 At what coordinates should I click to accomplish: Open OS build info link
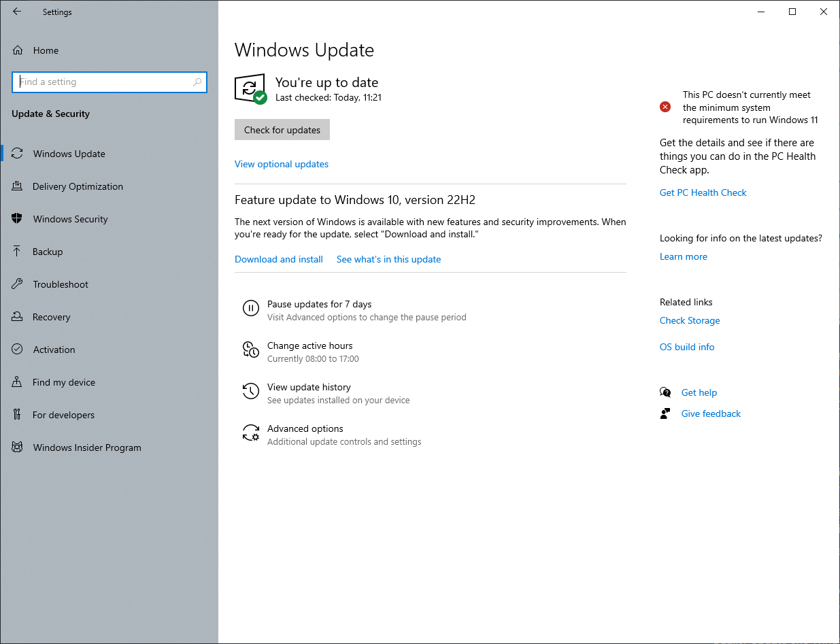(x=687, y=347)
